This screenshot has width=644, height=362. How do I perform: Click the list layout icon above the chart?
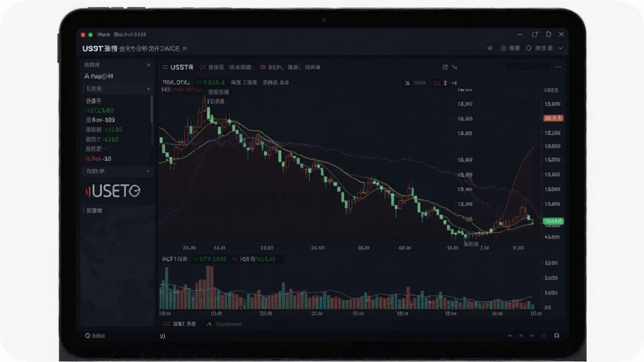click(445, 67)
